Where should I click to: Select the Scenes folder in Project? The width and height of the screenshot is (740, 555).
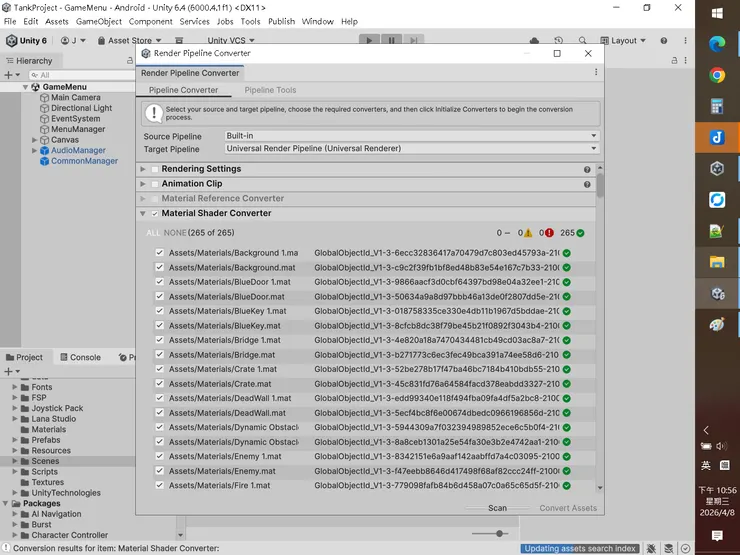[45, 461]
